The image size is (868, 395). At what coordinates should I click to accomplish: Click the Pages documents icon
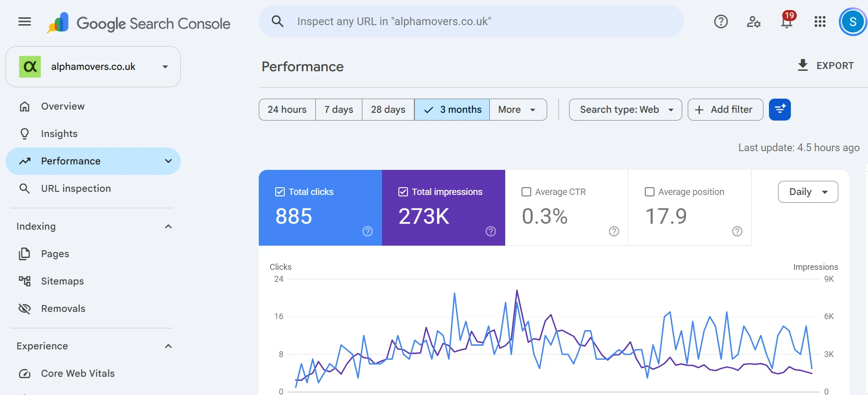[x=25, y=254]
